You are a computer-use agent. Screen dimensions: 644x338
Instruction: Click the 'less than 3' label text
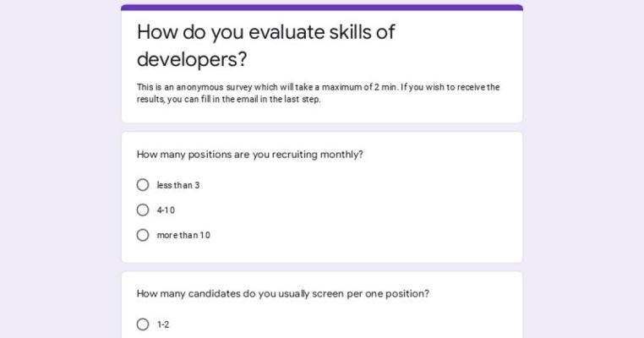(178, 185)
